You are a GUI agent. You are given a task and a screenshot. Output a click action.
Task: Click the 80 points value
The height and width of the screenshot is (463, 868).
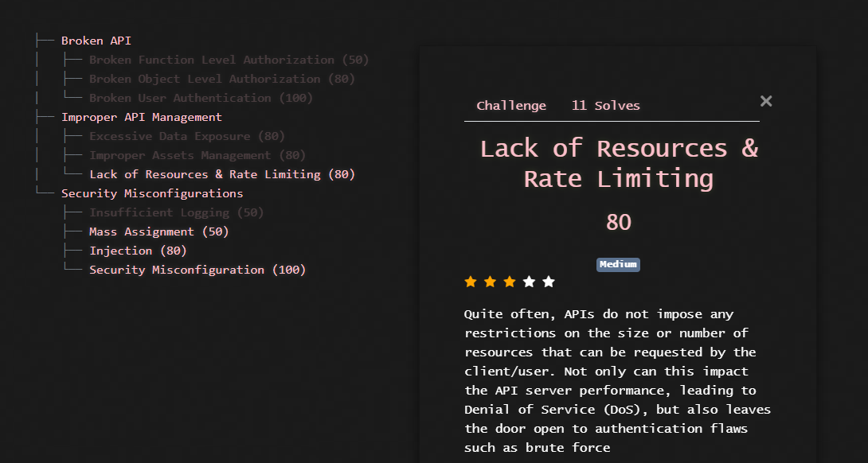[618, 223]
